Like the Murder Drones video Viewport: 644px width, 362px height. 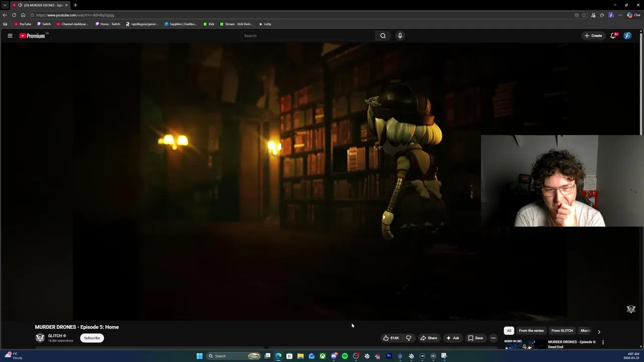click(391, 338)
